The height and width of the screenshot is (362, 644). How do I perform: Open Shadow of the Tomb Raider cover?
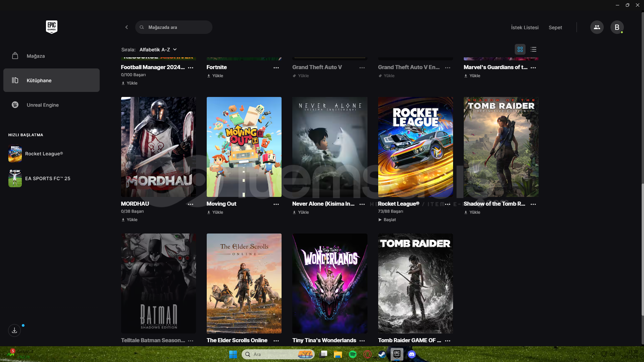click(x=501, y=147)
